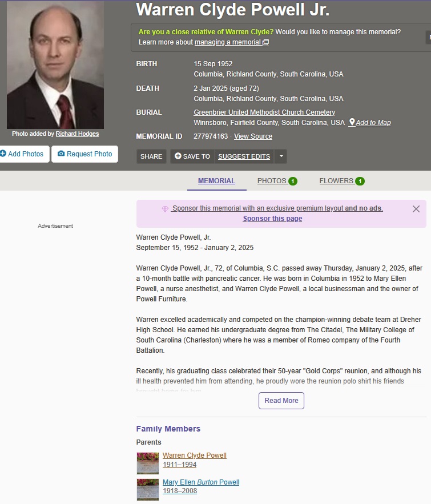431x504 pixels.
Task: Open photo contributor Richard Hodges' profile
Action: (x=77, y=134)
